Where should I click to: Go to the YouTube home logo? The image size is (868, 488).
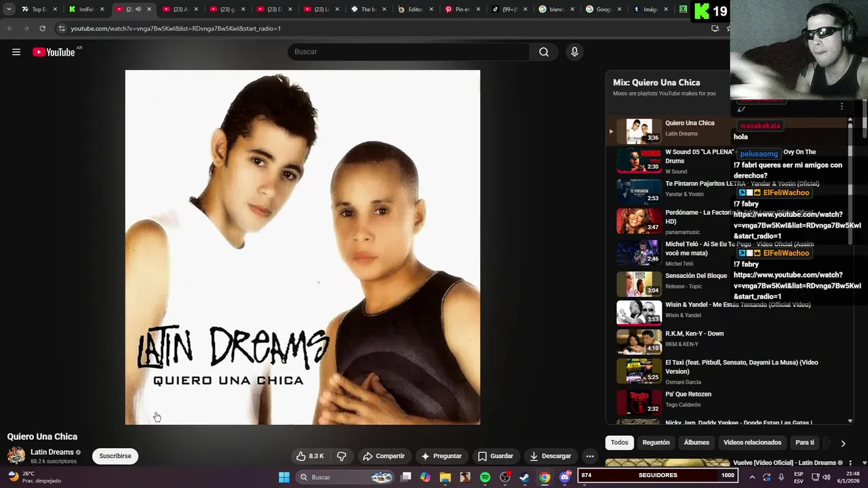click(x=54, y=52)
